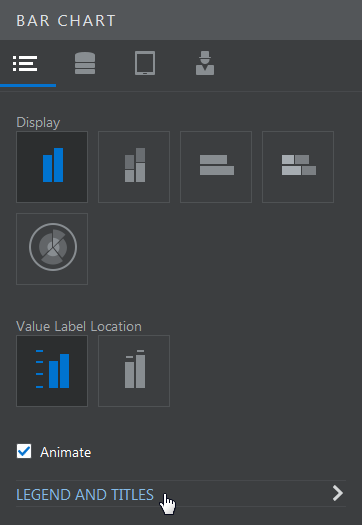Choose the stacked horizontal bar display
This screenshot has height=525, width=362.
click(298, 167)
